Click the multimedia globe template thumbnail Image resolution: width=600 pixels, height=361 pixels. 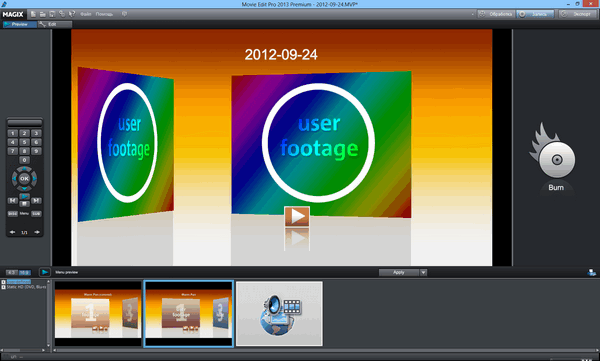click(279, 314)
